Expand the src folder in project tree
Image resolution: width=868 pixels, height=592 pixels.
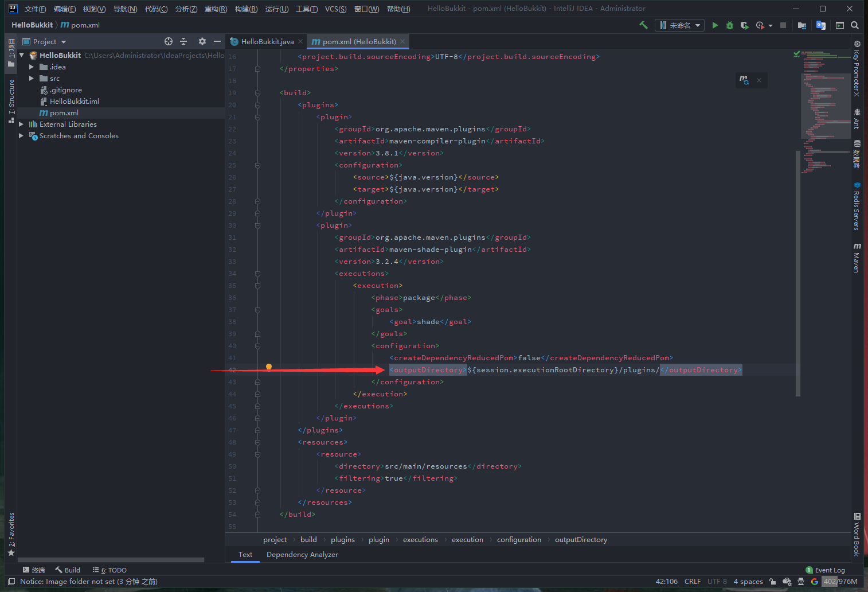(x=32, y=79)
